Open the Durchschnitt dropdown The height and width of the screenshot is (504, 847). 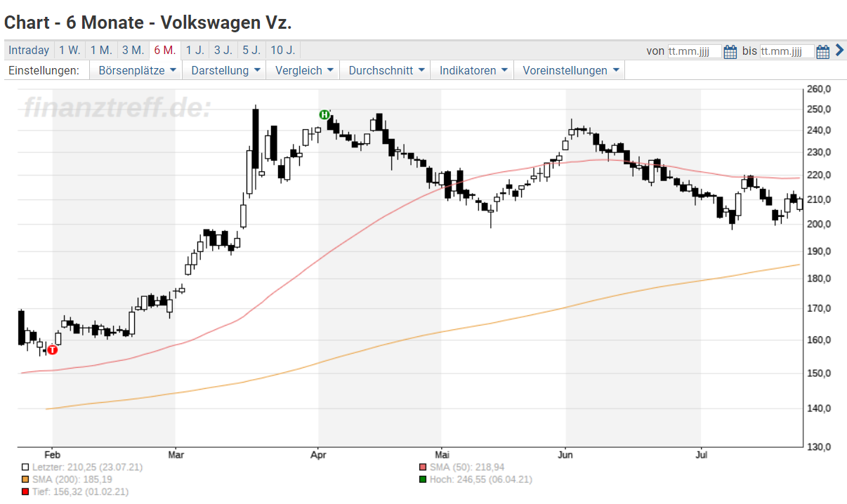(385, 70)
